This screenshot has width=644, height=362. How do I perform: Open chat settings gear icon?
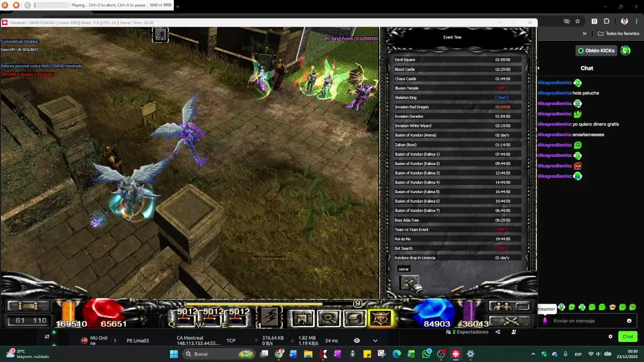tap(610, 336)
